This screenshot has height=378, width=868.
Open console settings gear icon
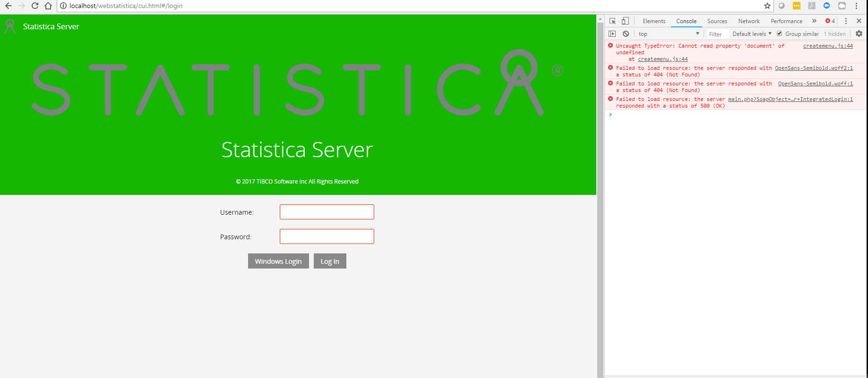(x=859, y=34)
